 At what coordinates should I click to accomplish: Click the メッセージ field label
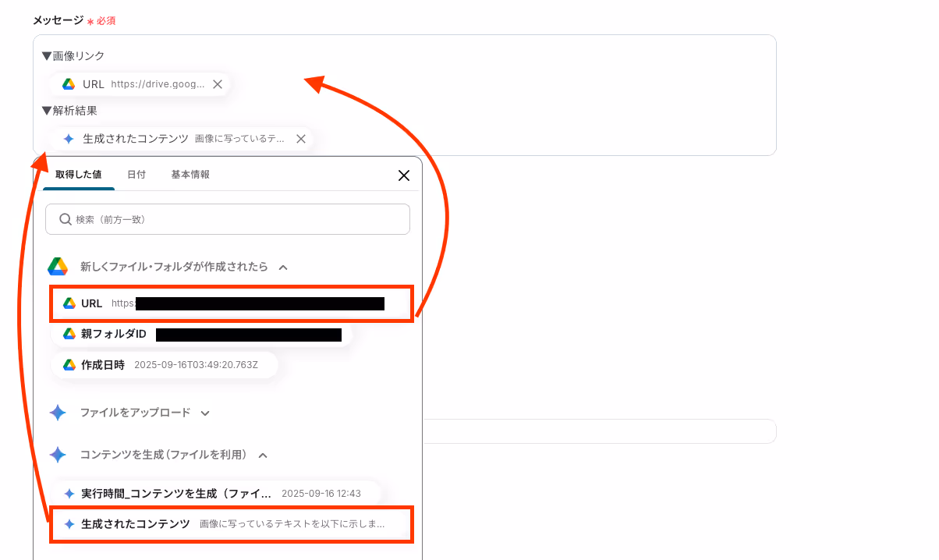(x=58, y=20)
